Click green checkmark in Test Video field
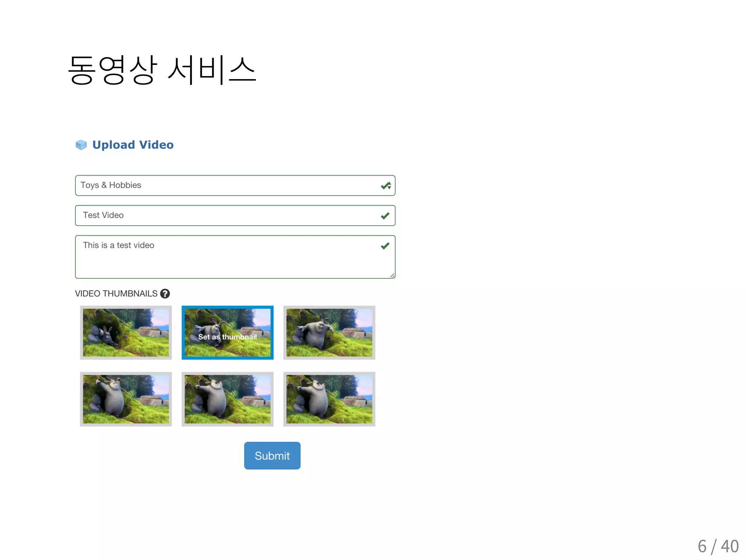This screenshot has height=560, width=746. coord(385,216)
